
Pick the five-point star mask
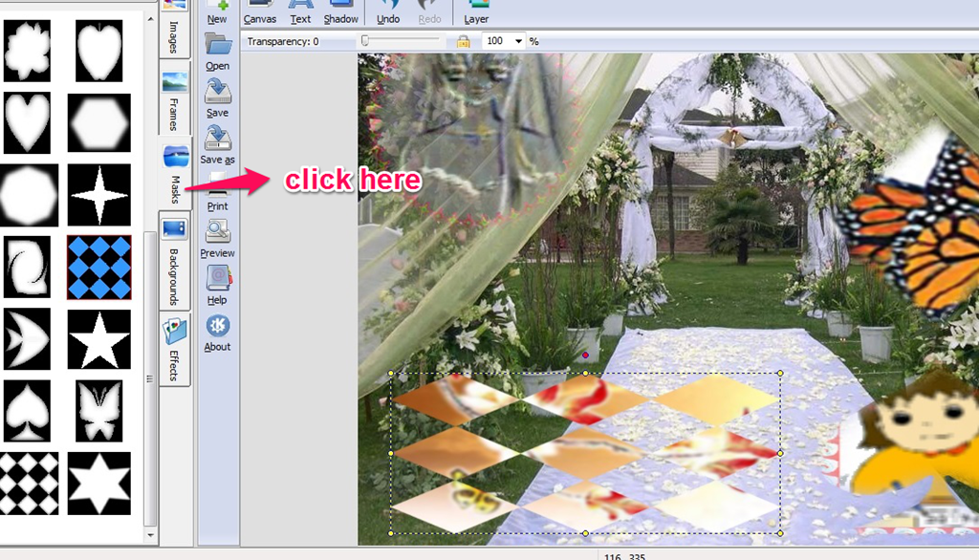tap(98, 339)
